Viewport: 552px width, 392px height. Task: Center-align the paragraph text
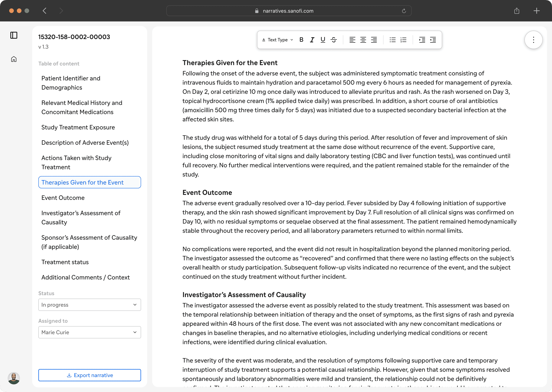point(363,40)
